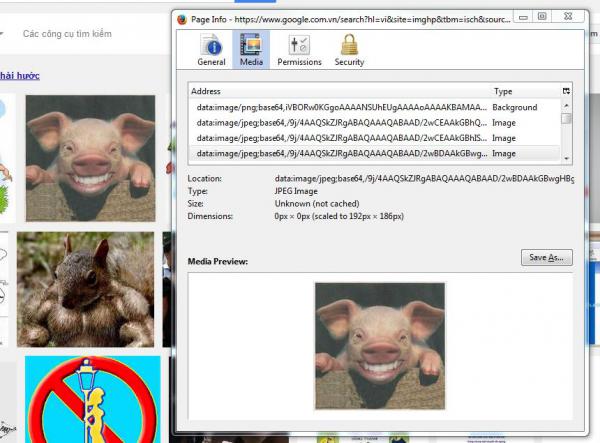Click the media list scrollbar down arrow
The width and height of the screenshot is (600, 443).
click(x=566, y=158)
